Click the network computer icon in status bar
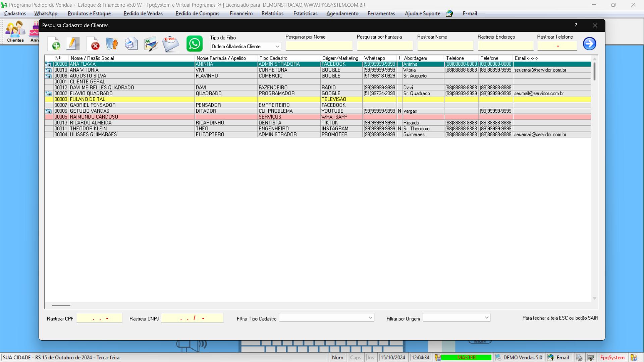This screenshot has height=362, width=644. coord(591,358)
